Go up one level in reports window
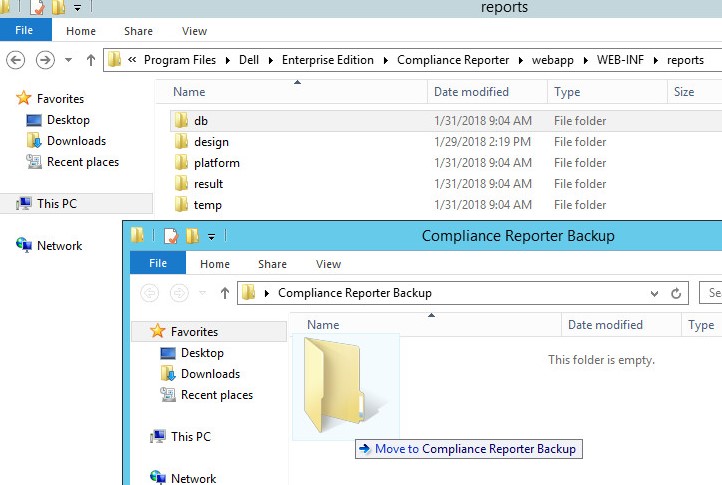 coord(91,60)
